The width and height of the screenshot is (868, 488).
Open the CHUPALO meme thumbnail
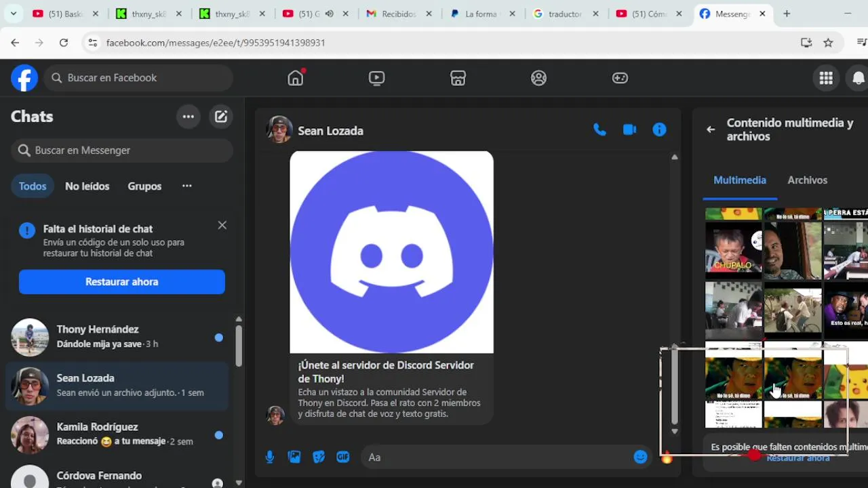[733, 249]
